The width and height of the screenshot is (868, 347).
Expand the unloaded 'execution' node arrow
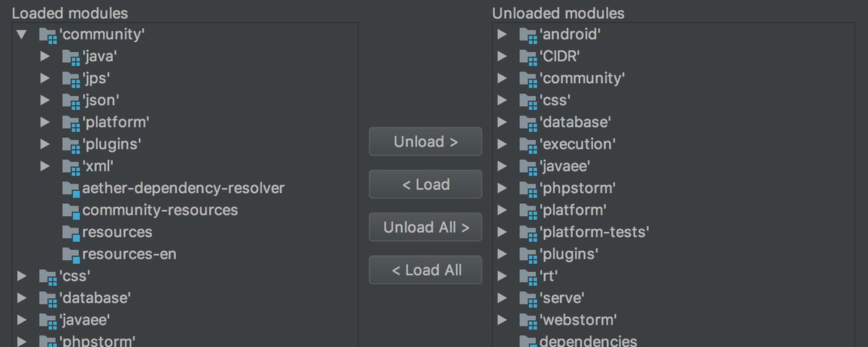pyautogui.click(x=503, y=145)
